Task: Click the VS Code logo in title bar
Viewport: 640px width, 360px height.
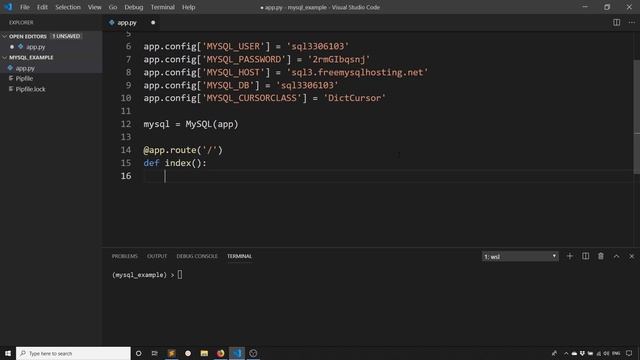Action: pos(8,7)
